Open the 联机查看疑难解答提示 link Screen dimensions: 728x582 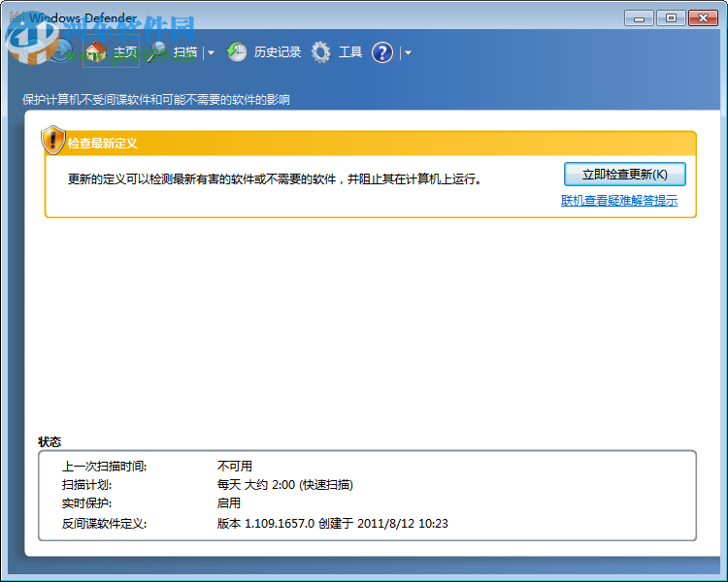click(x=619, y=201)
